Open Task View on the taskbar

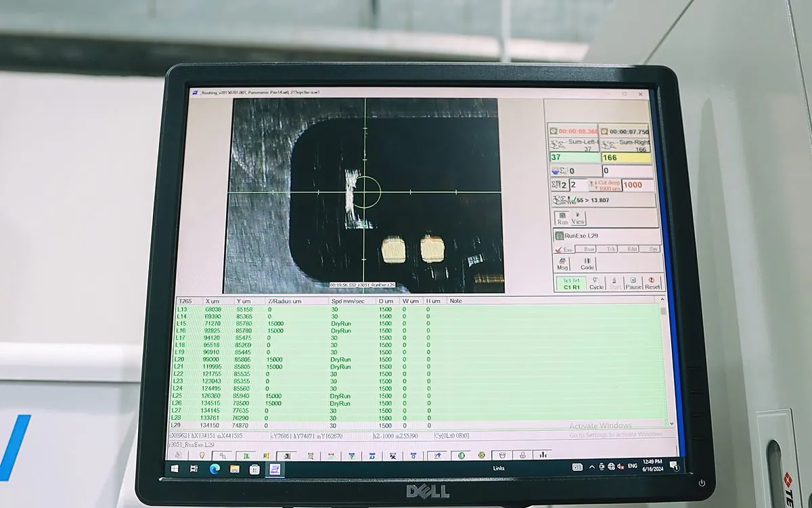coord(194,469)
